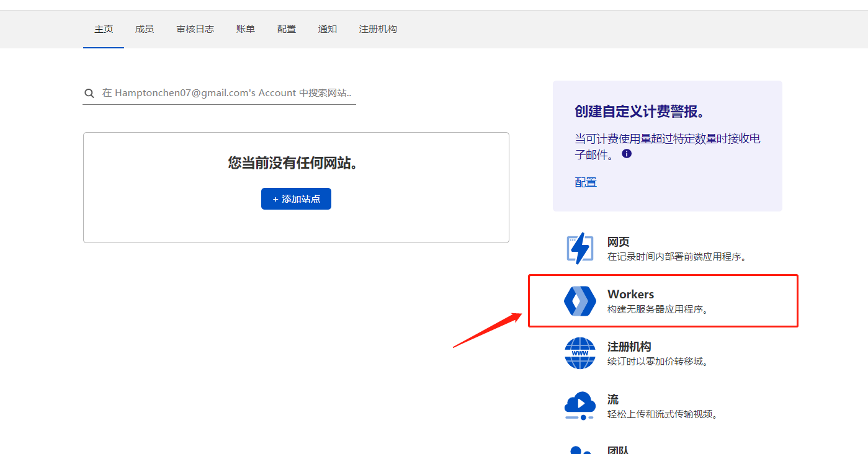Open the 网页 product link

[x=619, y=242]
